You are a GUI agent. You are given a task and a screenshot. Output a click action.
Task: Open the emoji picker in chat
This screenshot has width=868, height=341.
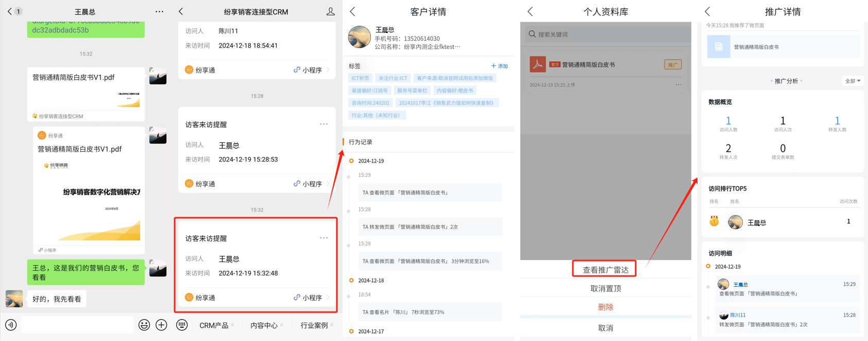(144, 324)
